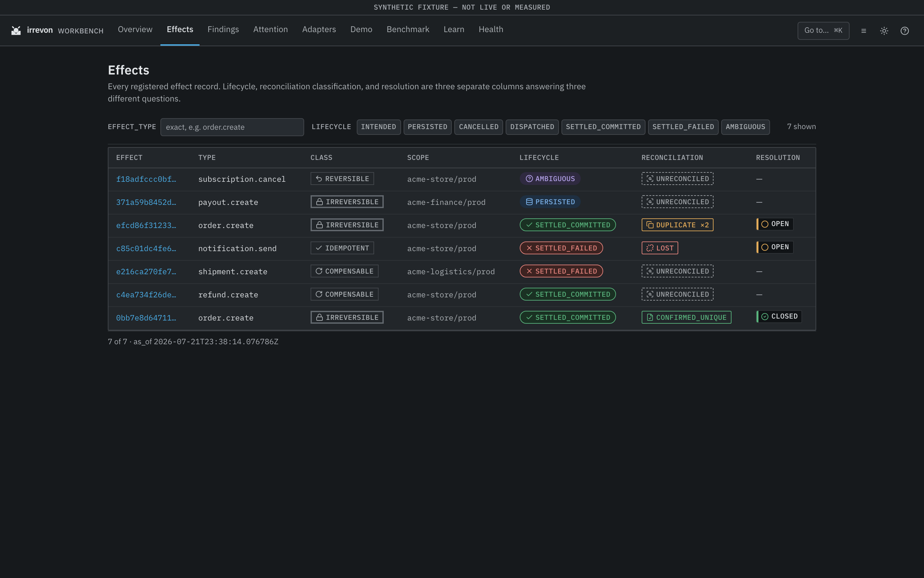Toggle the SETTLED_FAILED filter chip
The height and width of the screenshot is (578, 924).
tap(683, 127)
